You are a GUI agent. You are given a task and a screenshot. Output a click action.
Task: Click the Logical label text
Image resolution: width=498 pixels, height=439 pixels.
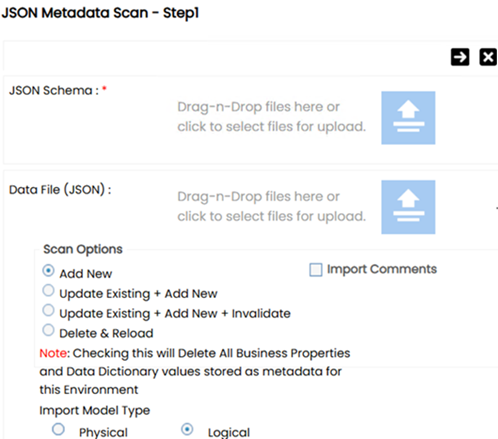(x=229, y=432)
